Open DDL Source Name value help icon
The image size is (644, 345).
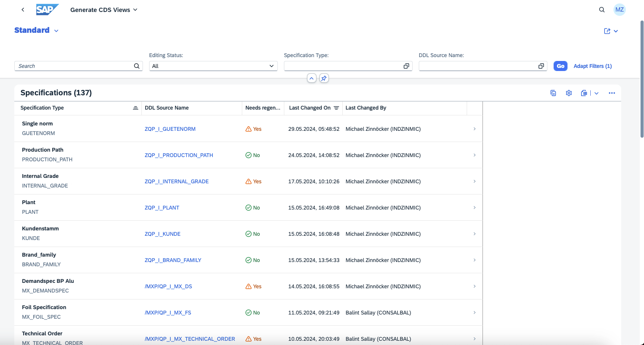pyautogui.click(x=541, y=66)
